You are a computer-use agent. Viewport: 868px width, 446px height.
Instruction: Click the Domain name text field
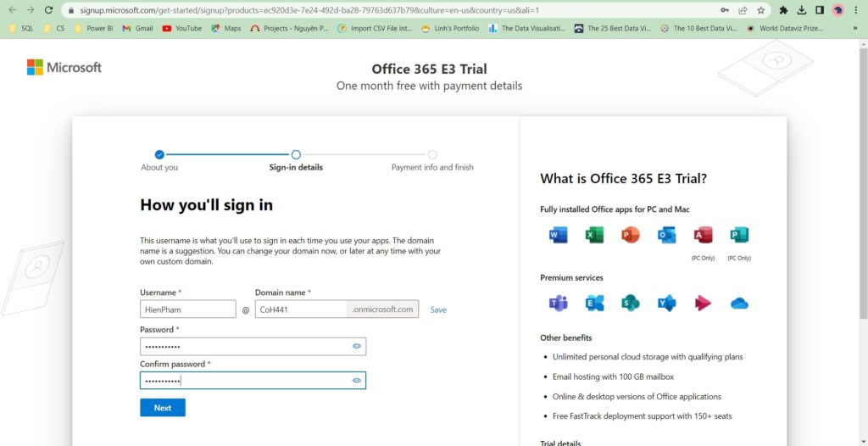tap(301, 309)
